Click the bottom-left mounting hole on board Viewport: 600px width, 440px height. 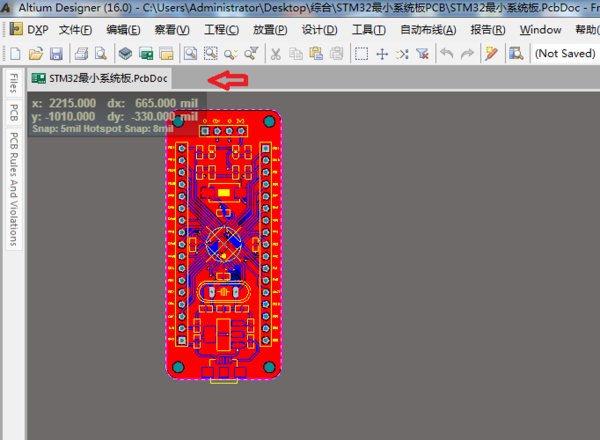178,367
